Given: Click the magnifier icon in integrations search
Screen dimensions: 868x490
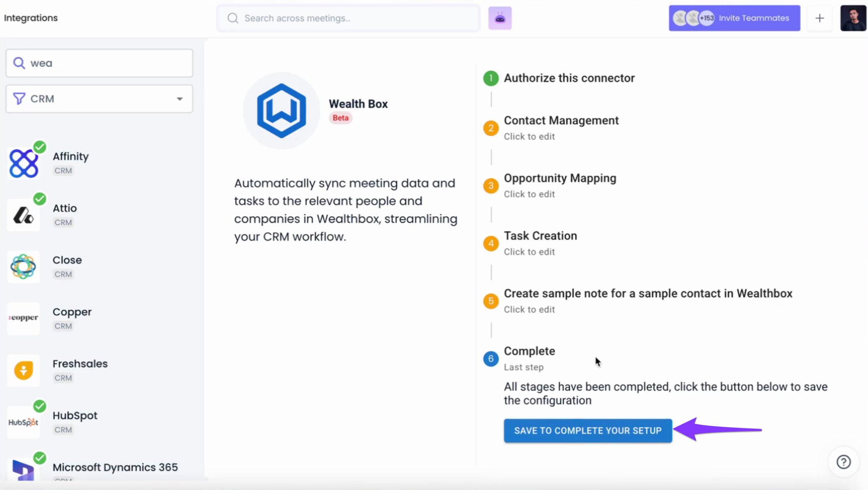Looking at the screenshot, I should [19, 63].
